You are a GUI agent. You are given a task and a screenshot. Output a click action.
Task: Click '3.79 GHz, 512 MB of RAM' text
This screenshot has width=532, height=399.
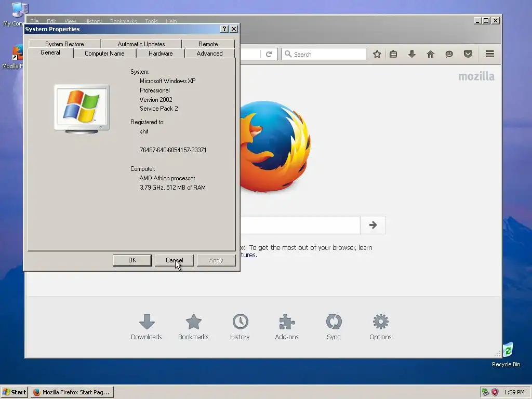(172, 187)
